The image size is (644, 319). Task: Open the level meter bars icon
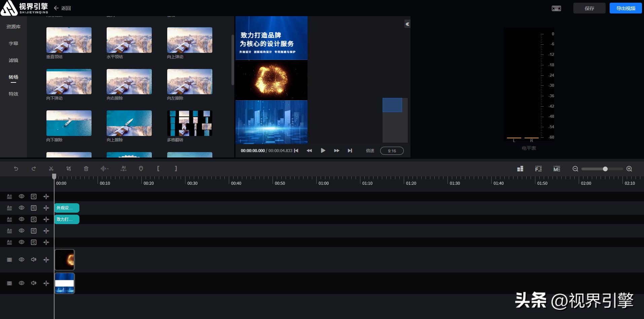point(520,169)
